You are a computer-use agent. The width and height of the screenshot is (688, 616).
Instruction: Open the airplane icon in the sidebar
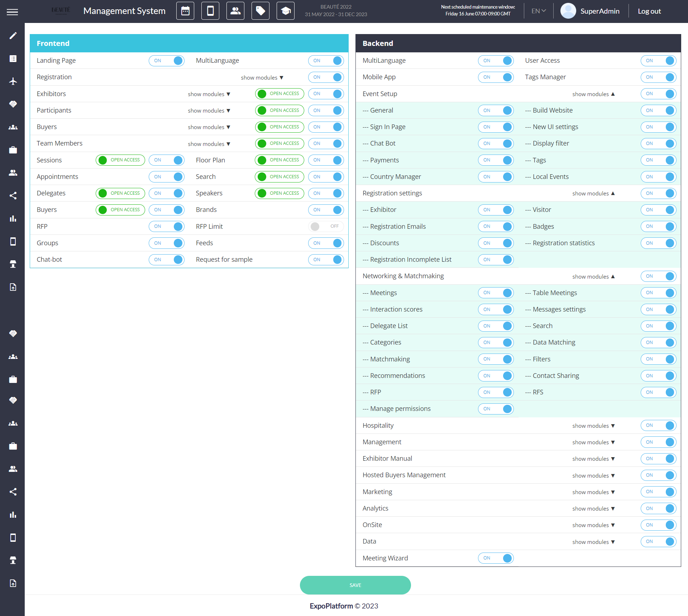(x=13, y=81)
